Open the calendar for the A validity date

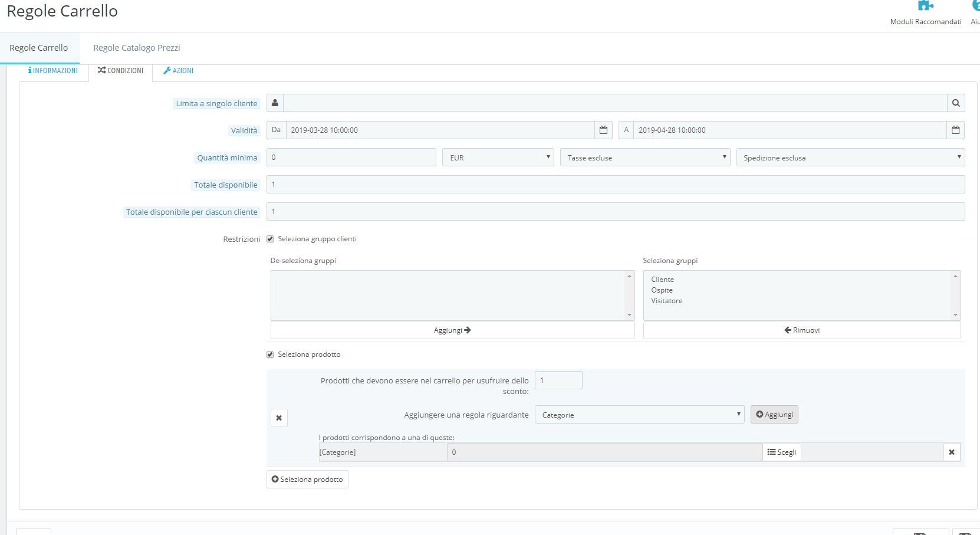tap(956, 130)
